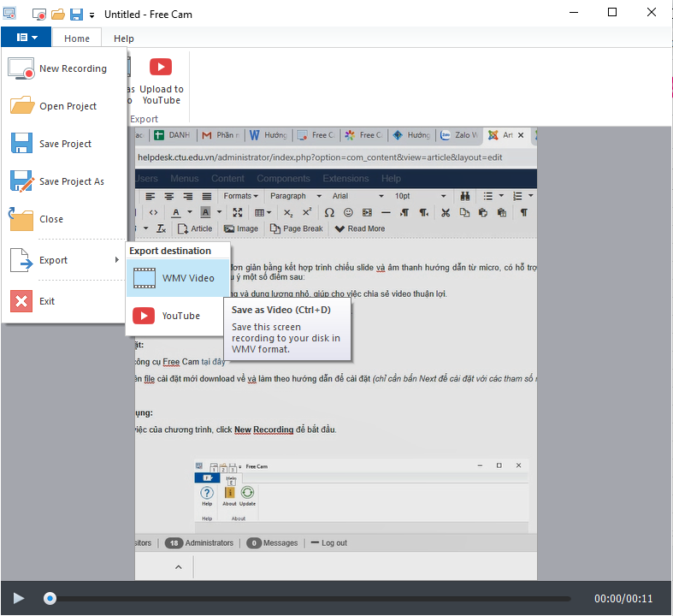Click the source code icon
The image size is (673, 616).
point(153,212)
